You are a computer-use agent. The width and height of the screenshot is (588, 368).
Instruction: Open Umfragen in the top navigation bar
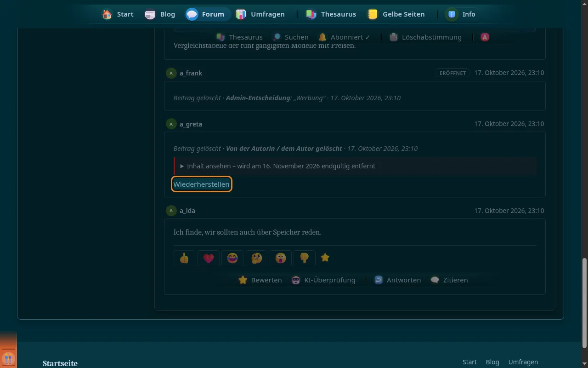(x=260, y=14)
